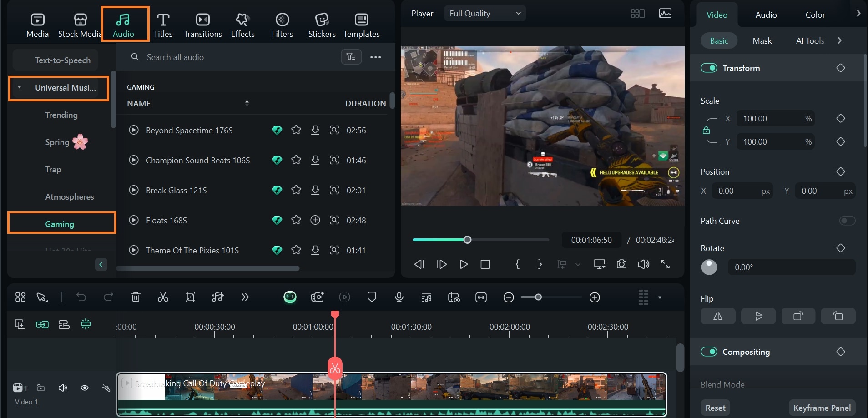The width and height of the screenshot is (868, 418).
Task: Expand more timeline tools with double chevron
Action: pos(245,297)
